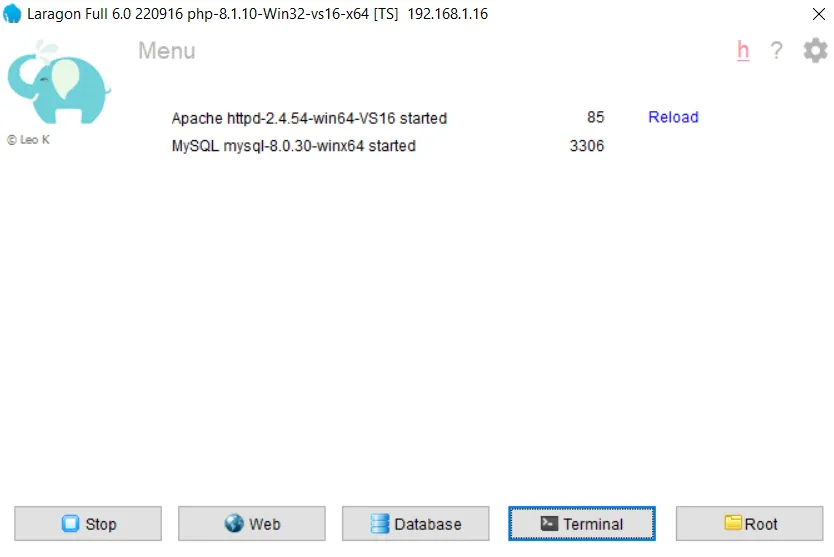The image size is (834, 557).
Task: Open the settings gear icon
Action: pyautogui.click(x=815, y=51)
